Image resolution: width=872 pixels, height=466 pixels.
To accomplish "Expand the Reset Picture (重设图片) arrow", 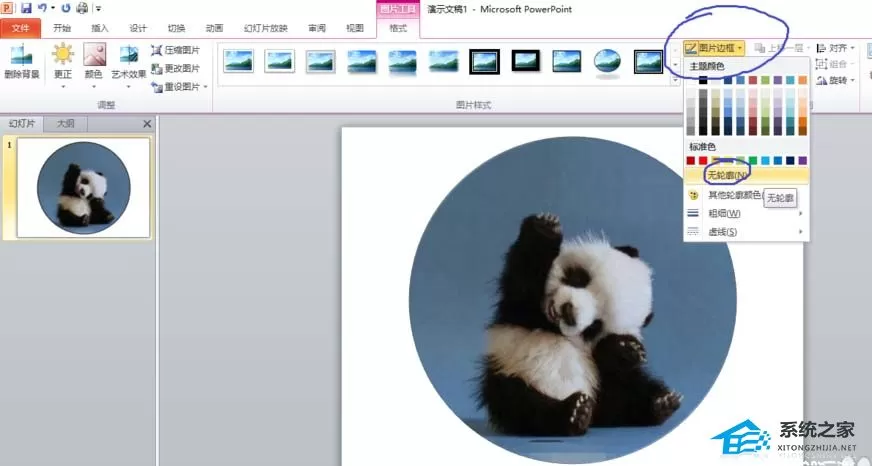I will [205, 87].
